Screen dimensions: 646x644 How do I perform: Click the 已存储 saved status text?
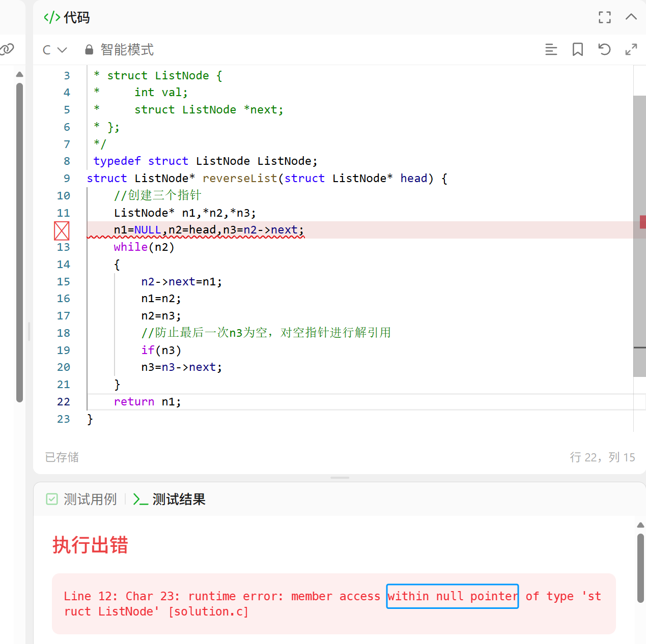(62, 457)
